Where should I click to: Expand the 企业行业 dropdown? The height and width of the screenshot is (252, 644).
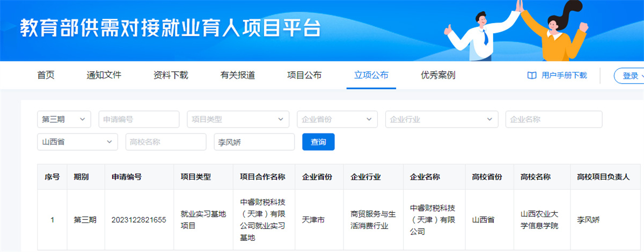point(442,120)
